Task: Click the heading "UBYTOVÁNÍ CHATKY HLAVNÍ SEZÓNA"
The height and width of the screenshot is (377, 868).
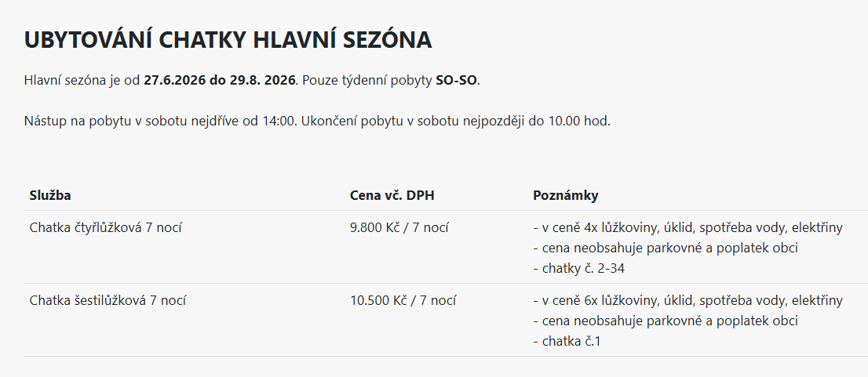Action: (x=228, y=41)
